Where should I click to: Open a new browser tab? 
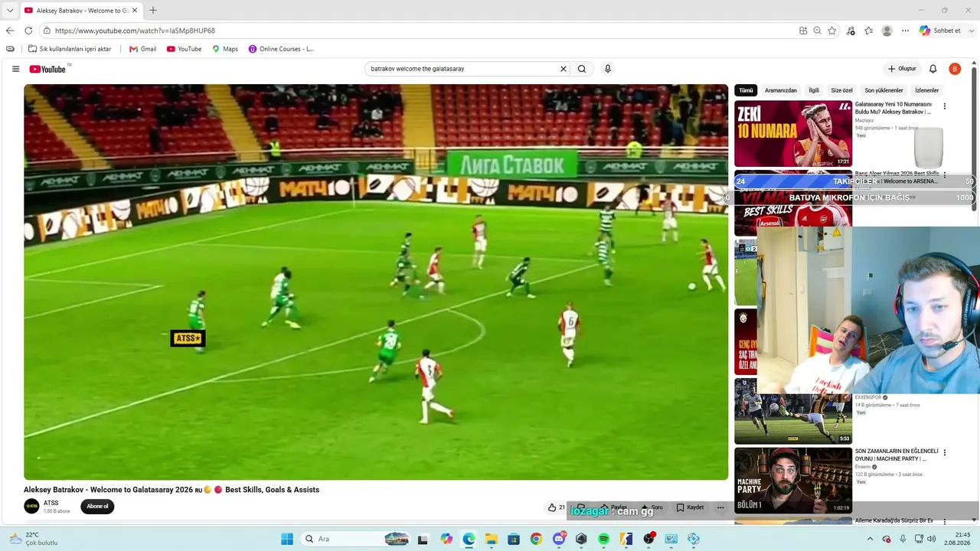coord(152,10)
